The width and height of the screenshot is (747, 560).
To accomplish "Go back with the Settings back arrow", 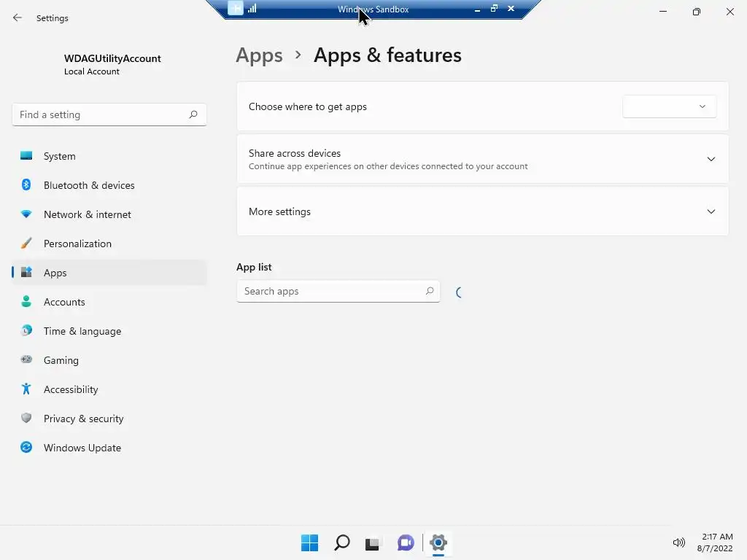I will [18, 17].
